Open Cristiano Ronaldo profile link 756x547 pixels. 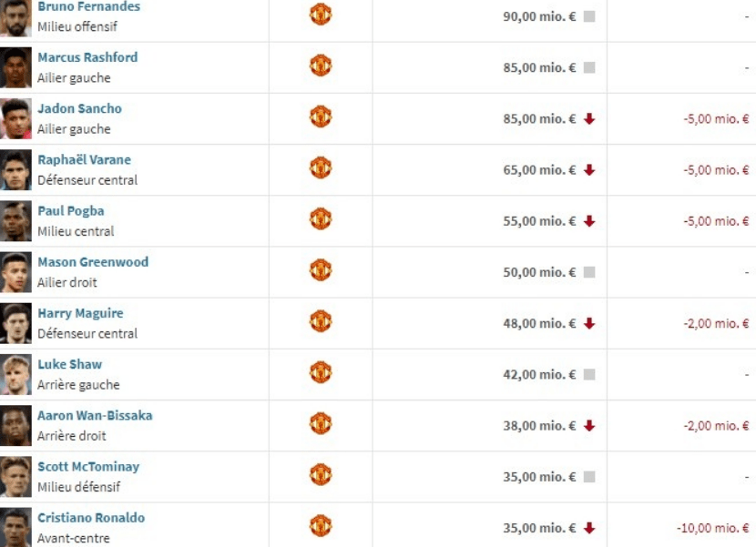pyautogui.click(x=91, y=518)
